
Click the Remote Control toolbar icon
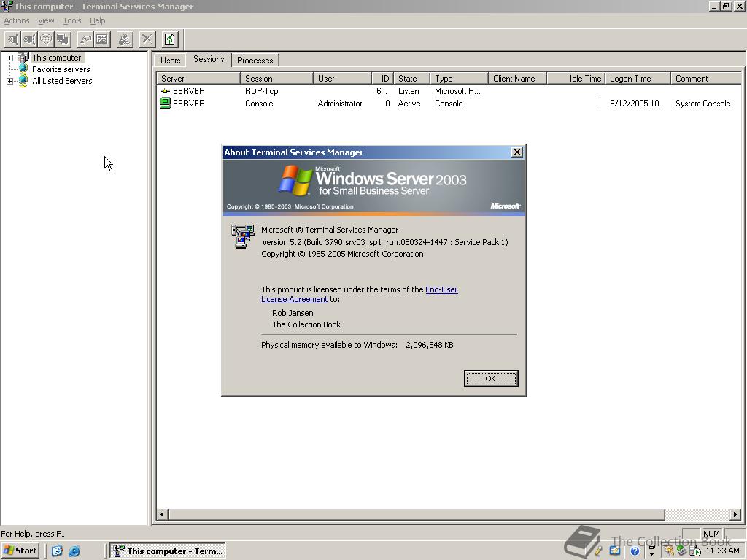click(x=63, y=39)
